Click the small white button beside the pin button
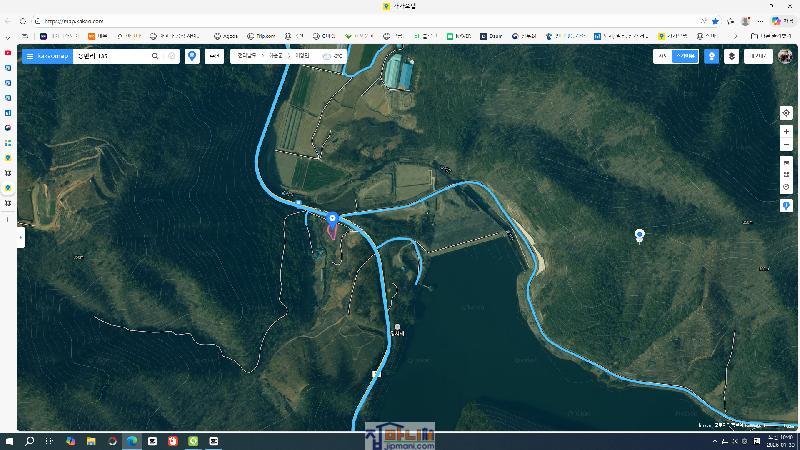 click(x=214, y=56)
